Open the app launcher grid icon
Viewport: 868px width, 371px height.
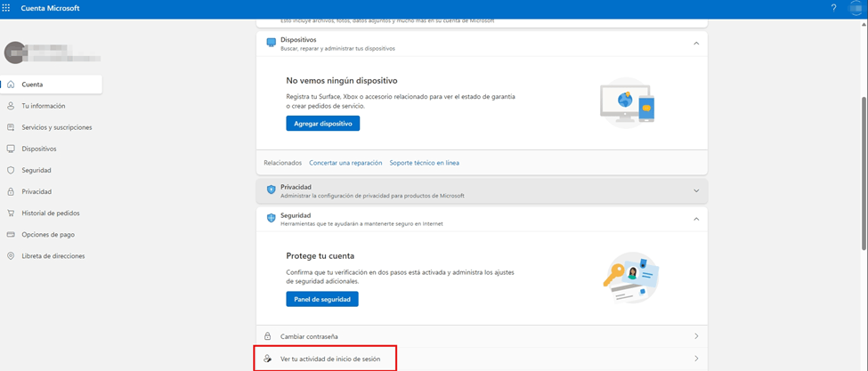pos(6,8)
